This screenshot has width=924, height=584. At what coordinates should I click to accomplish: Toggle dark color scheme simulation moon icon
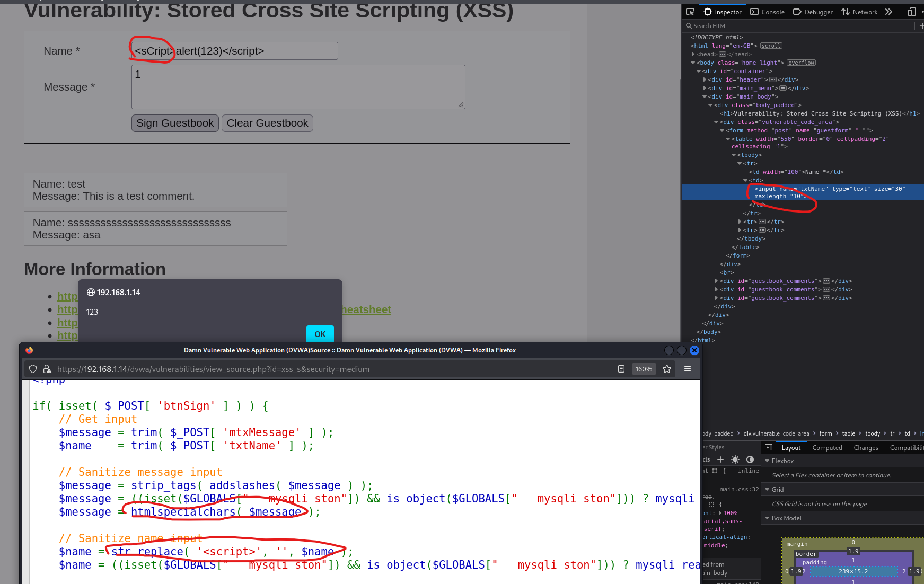click(750, 459)
